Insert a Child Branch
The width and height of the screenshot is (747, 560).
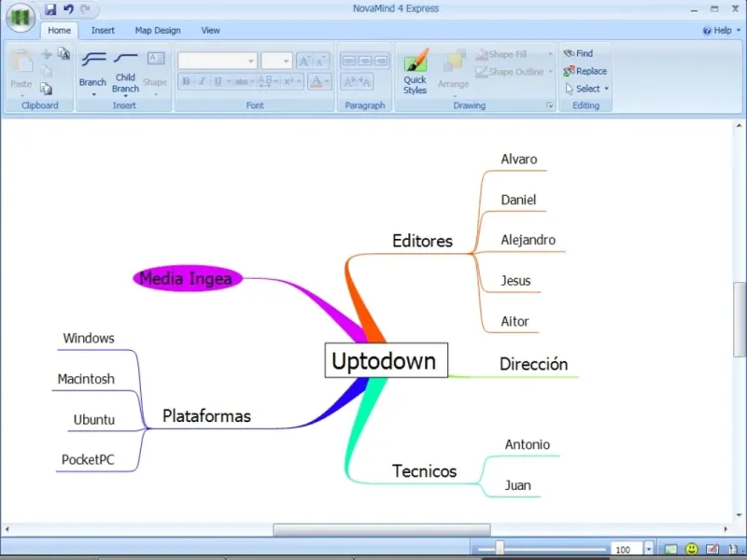point(126,73)
